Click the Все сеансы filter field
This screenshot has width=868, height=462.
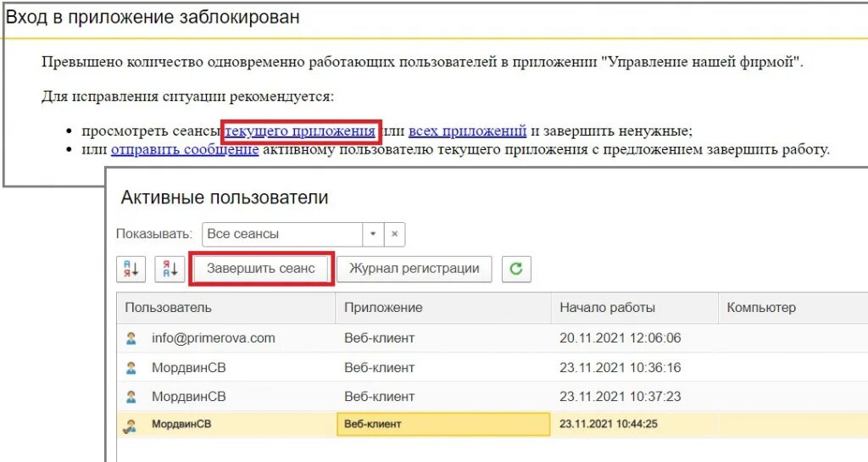282,234
